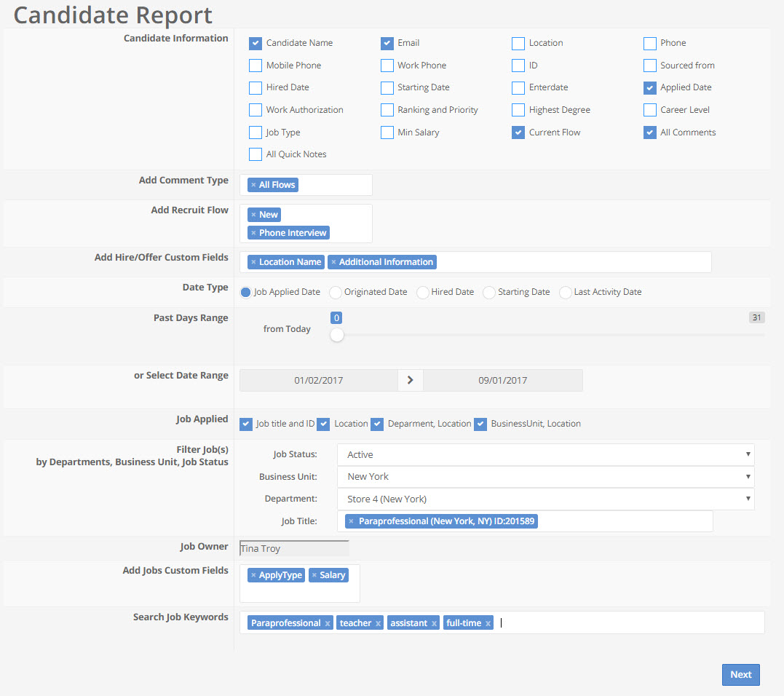Remove the All Flows comment type tag
This screenshot has width=784, height=696.
[x=256, y=184]
